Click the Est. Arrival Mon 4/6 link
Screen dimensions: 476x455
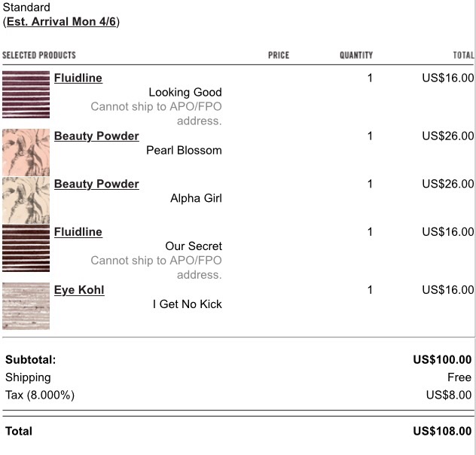[x=61, y=22]
